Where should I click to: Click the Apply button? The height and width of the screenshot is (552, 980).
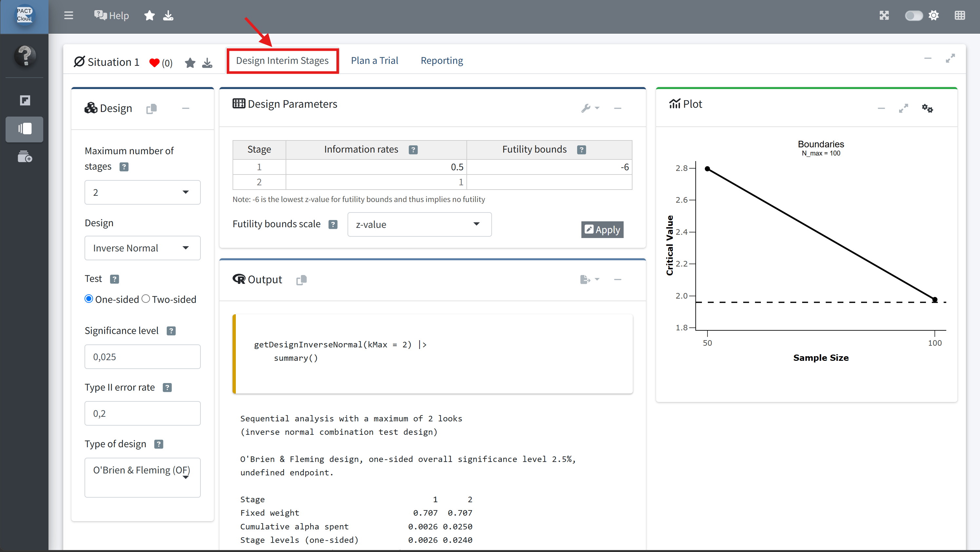click(602, 230)
